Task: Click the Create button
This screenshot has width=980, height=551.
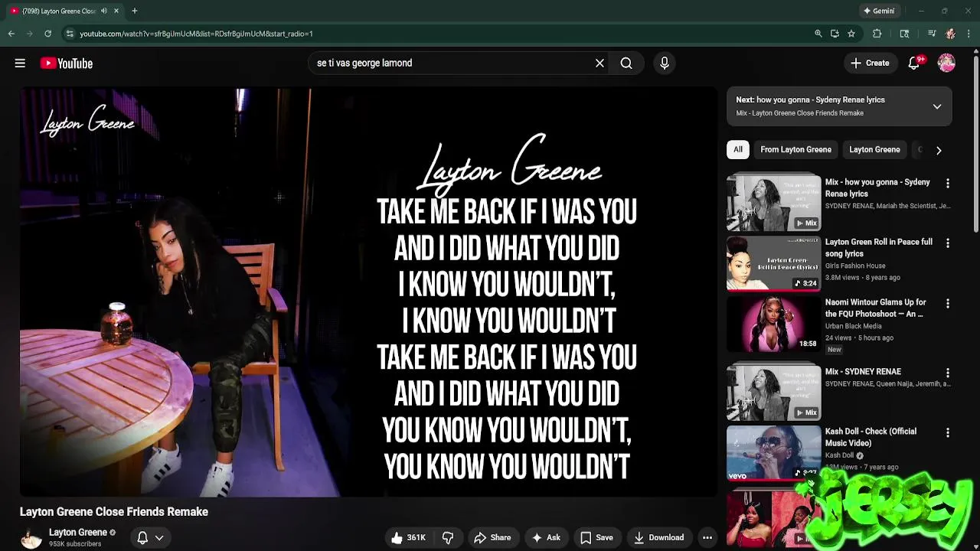Action: tap(870, 64)
